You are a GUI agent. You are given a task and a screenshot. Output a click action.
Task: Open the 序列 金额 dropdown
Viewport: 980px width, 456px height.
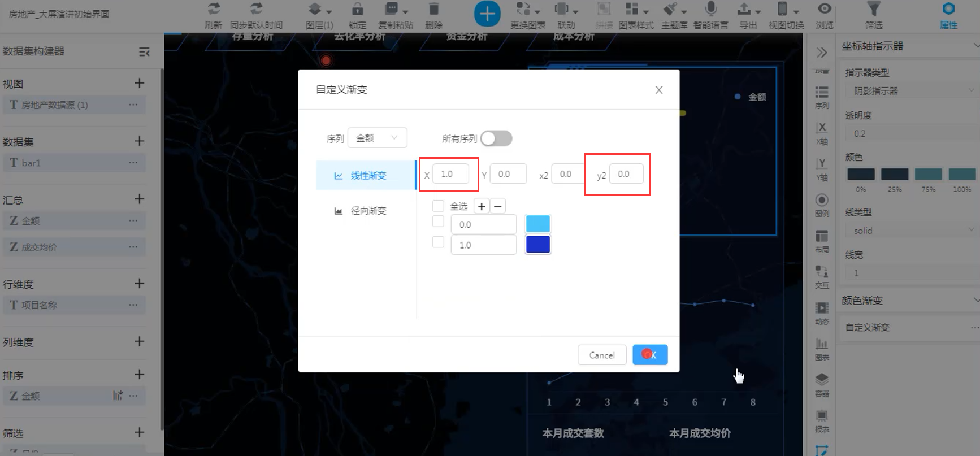tap(378, 138)
